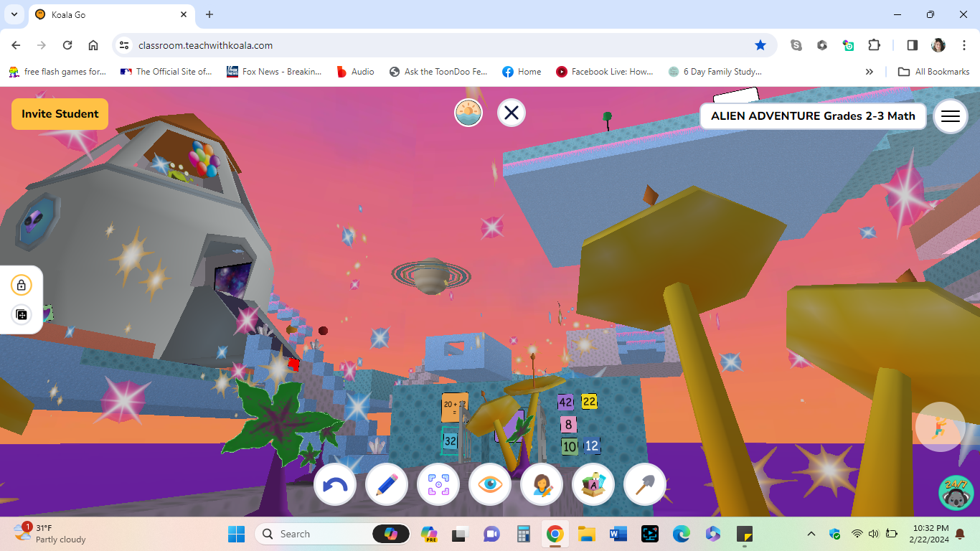Toggle the sun weather indicator
980x551 pixels.
(x=468, y=113)
